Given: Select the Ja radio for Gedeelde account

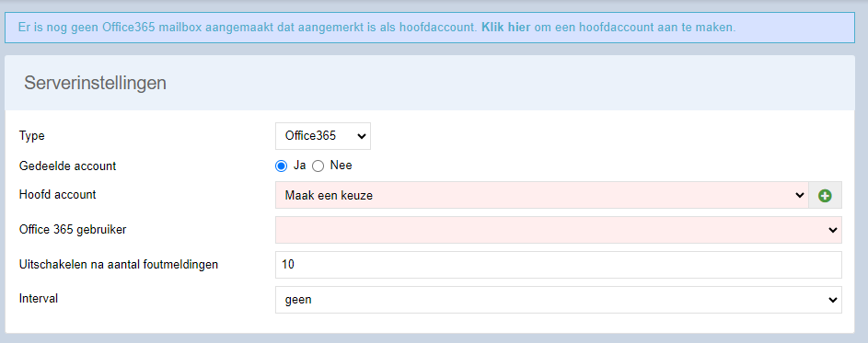Looking at the screenshot, I should [x=282, y=166].
